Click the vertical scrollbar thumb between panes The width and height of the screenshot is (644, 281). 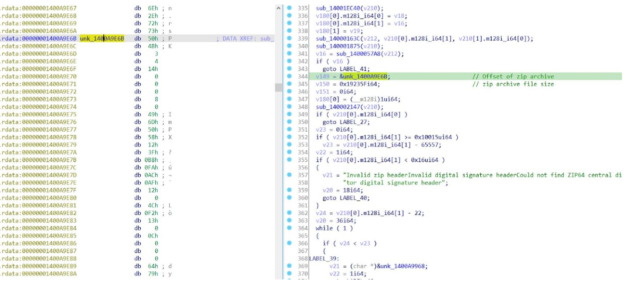(279, 87)
